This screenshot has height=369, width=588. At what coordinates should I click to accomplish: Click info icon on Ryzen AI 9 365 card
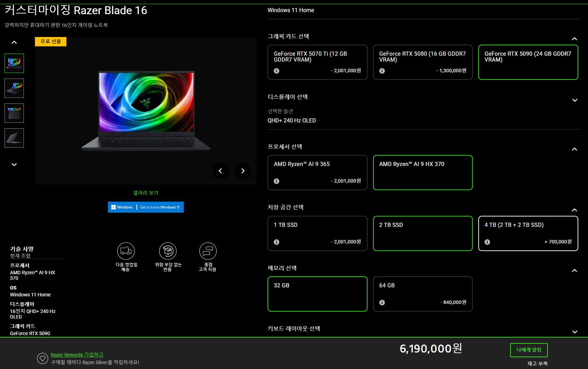tap(277, 181)
